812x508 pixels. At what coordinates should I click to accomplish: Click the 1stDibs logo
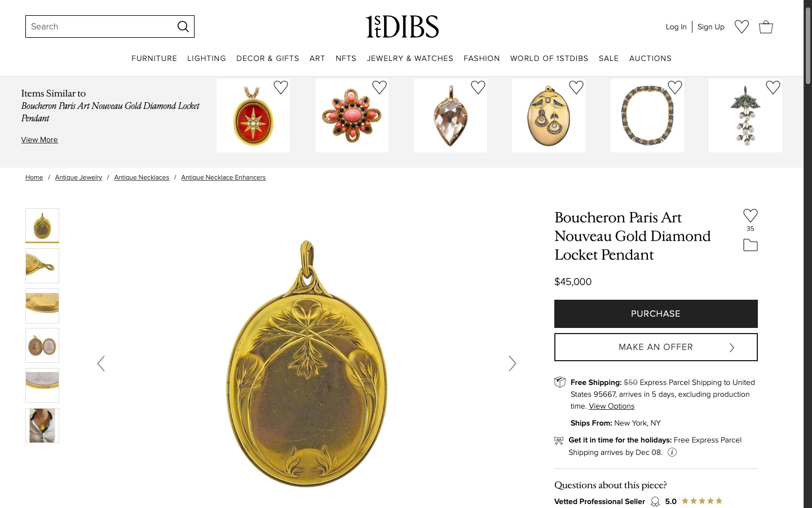(x=402, y=27)
